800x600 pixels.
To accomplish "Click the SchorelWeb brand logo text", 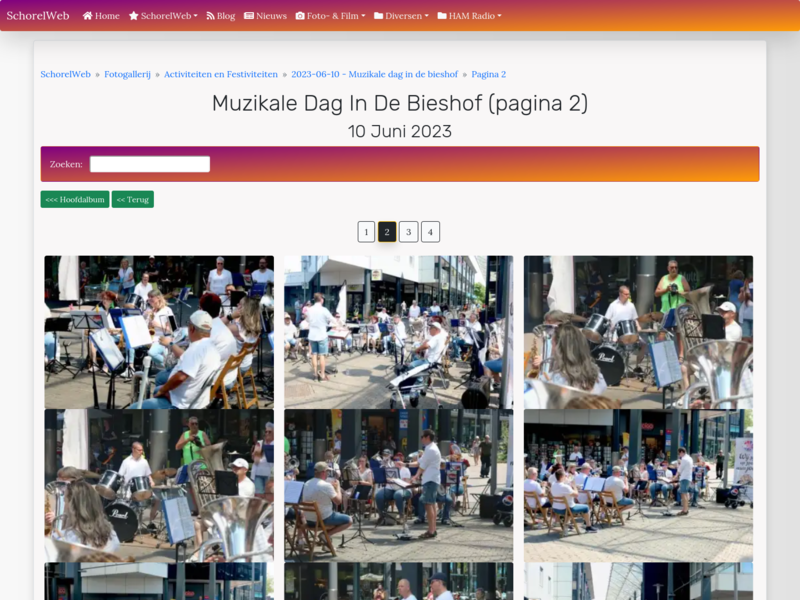I will [38, 16].
